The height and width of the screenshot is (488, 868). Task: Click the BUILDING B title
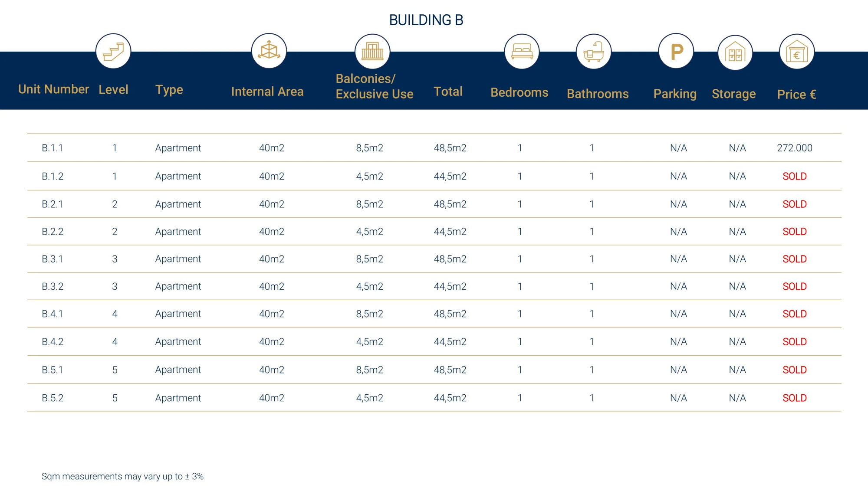click(426, 20)
